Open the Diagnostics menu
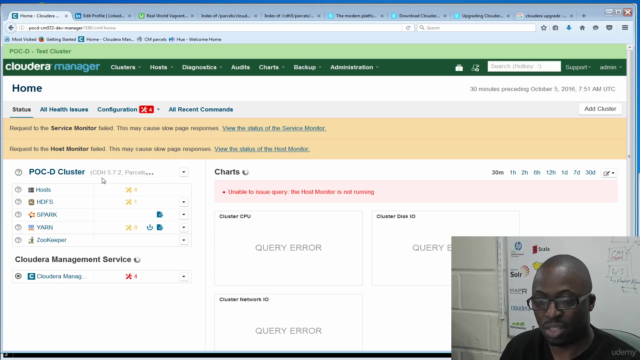The height and width of the screenshot is (360, 640). tap(202, 67)
